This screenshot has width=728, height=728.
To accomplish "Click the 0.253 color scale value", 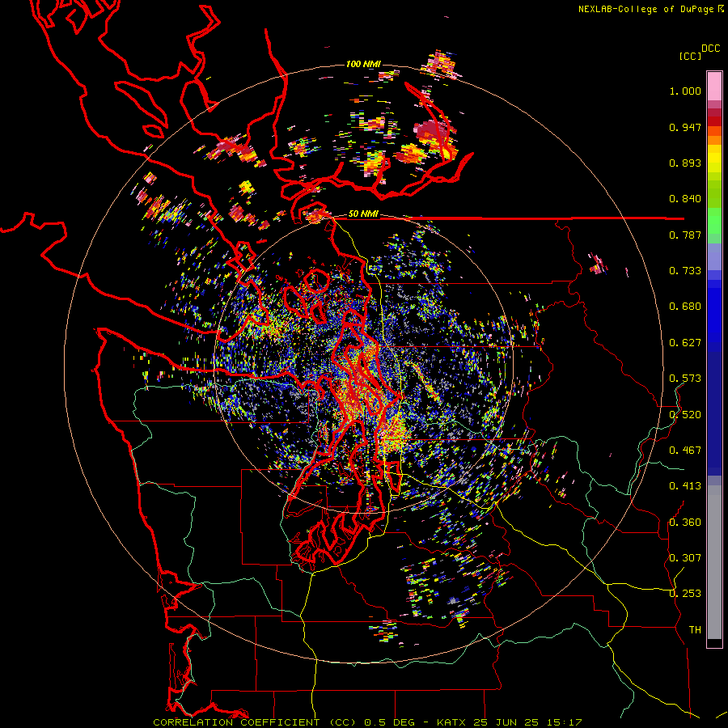I will click(x=685, y=594).
